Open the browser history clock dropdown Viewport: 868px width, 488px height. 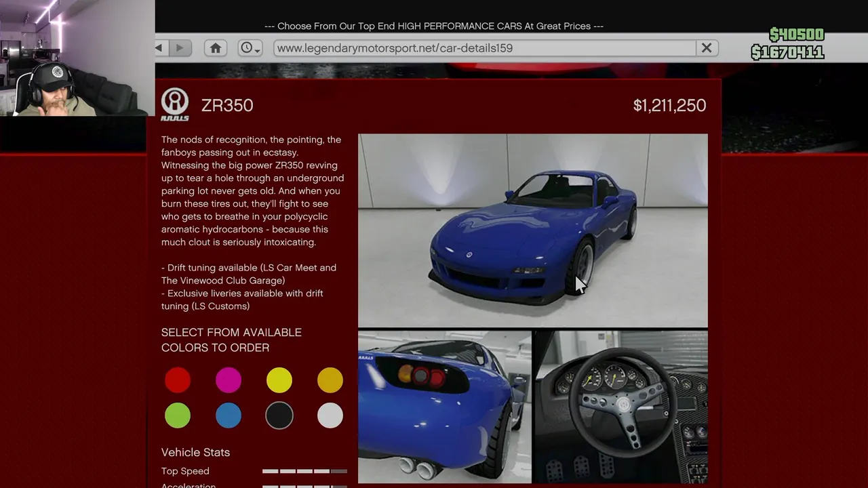tap(250, 48)
